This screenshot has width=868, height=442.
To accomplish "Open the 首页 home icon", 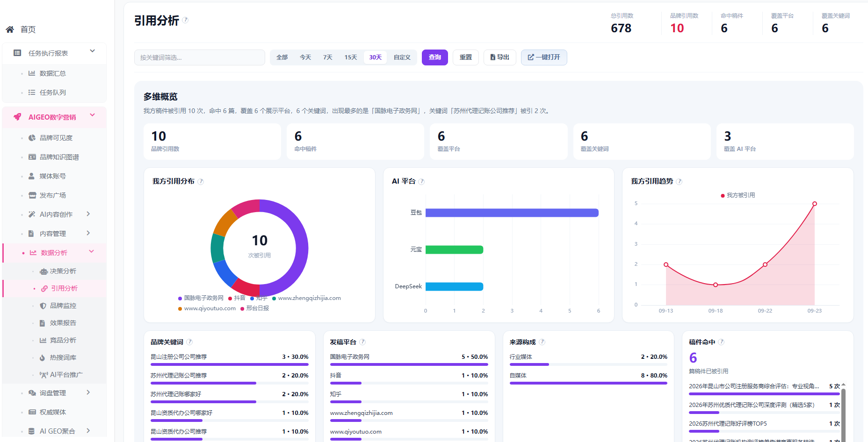I will pyautogui.click(x=10, y=29).
